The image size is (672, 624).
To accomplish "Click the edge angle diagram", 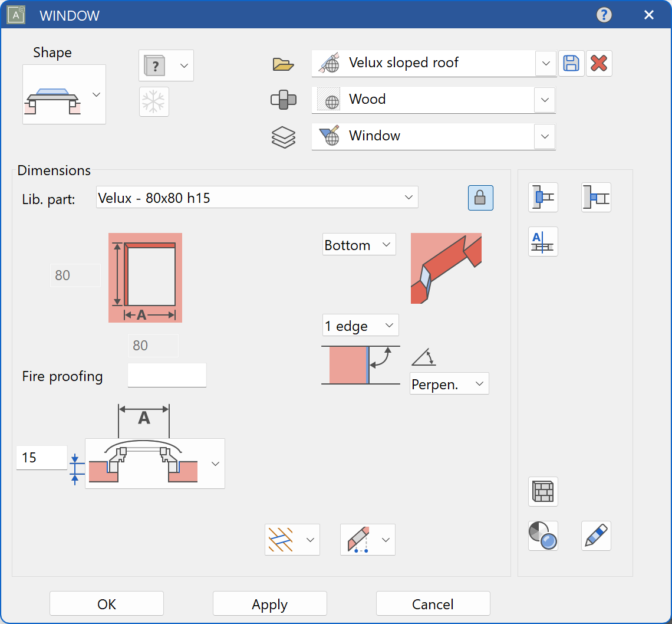I will click(360, 365).
